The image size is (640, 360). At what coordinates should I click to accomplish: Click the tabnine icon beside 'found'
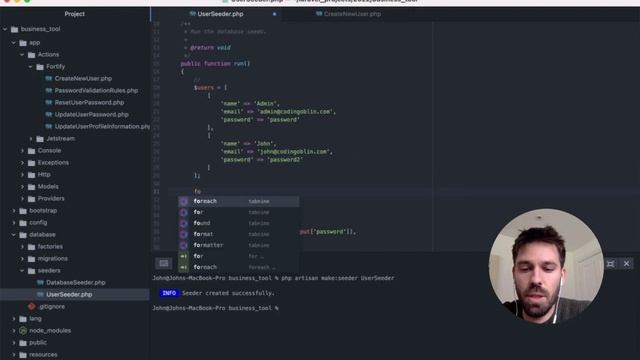(x=184, y=223)
